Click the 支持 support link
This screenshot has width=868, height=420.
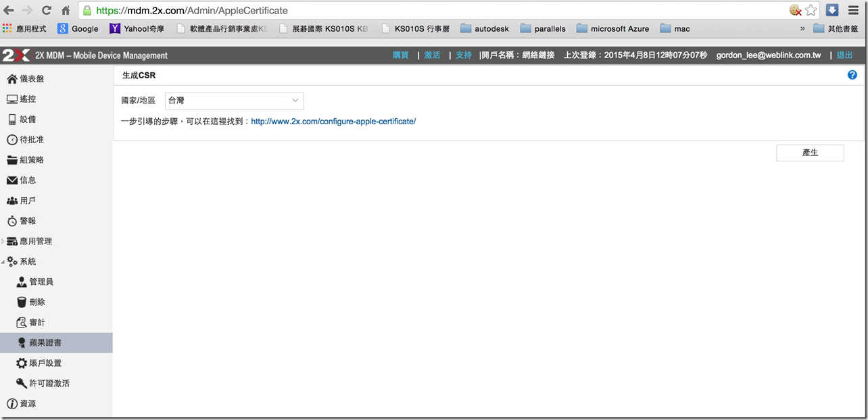(464, 55)
